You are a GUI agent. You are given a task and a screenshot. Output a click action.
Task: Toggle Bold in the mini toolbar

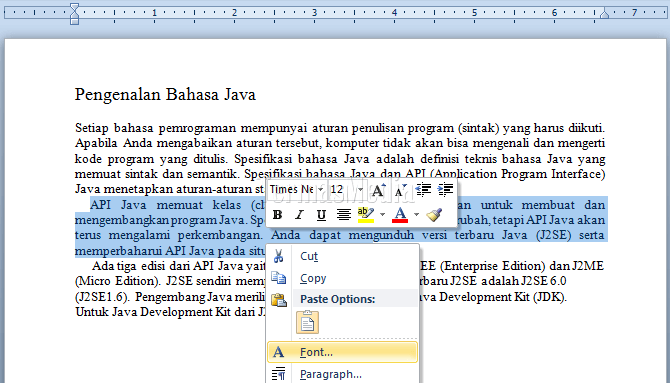(x=277, y=215)
